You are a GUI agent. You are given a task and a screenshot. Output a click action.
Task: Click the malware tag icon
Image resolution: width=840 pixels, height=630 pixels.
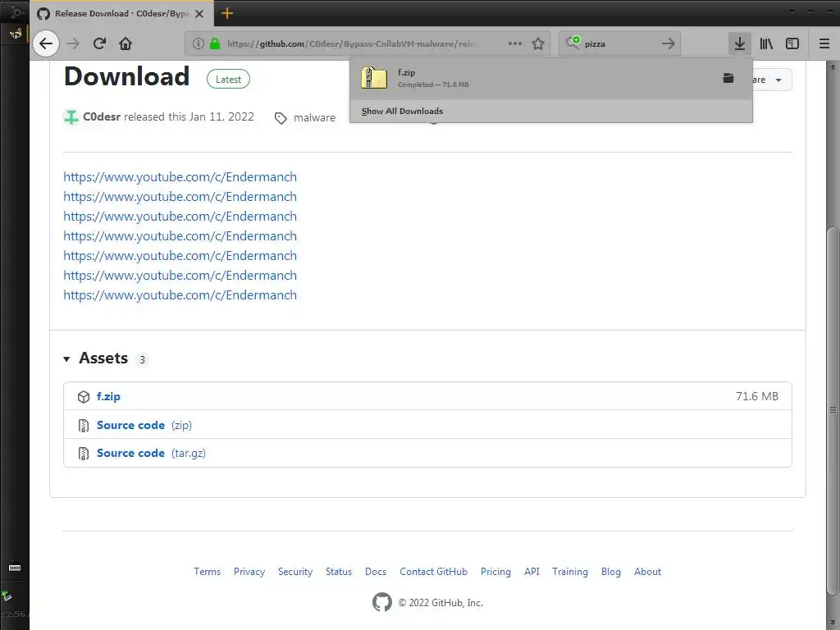(281, 118)
